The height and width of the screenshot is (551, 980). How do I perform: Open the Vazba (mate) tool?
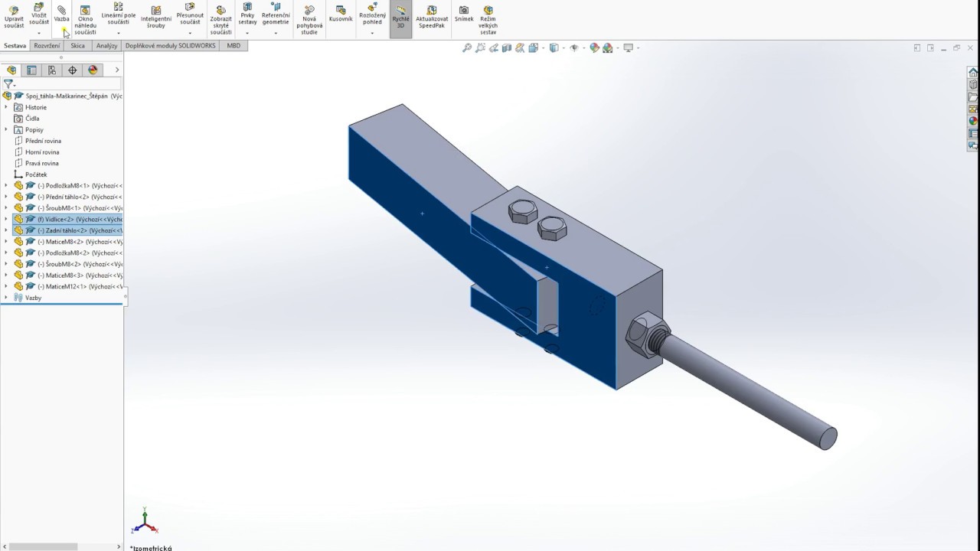pos(61,14)
